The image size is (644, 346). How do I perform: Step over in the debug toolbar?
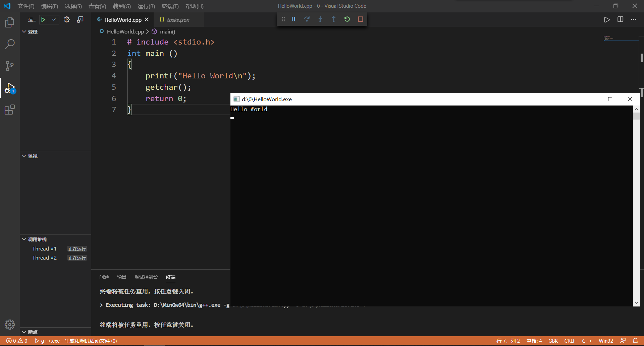point(307,19)
